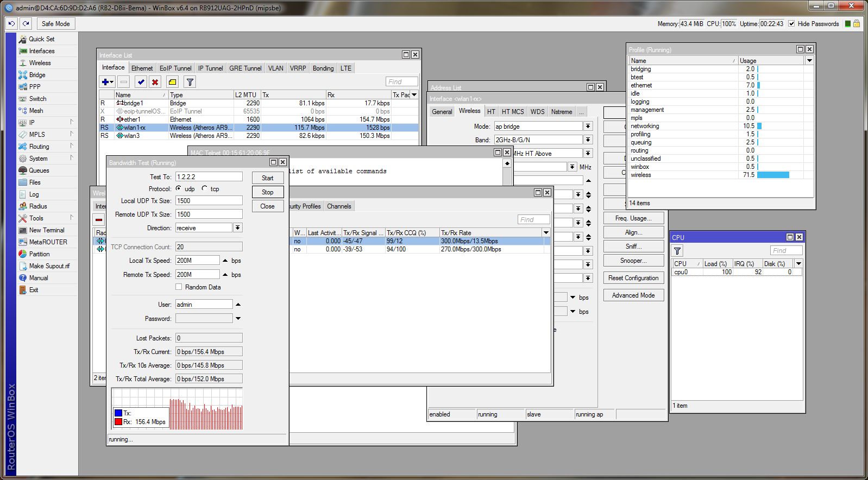Open the Partition menu item

coord(39,254)
